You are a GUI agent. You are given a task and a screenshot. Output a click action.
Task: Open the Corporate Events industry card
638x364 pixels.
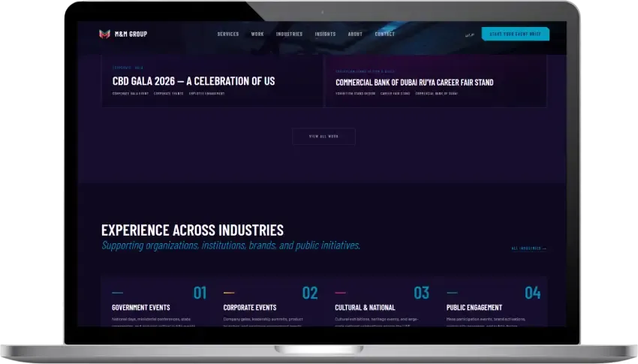click(268, 302)
